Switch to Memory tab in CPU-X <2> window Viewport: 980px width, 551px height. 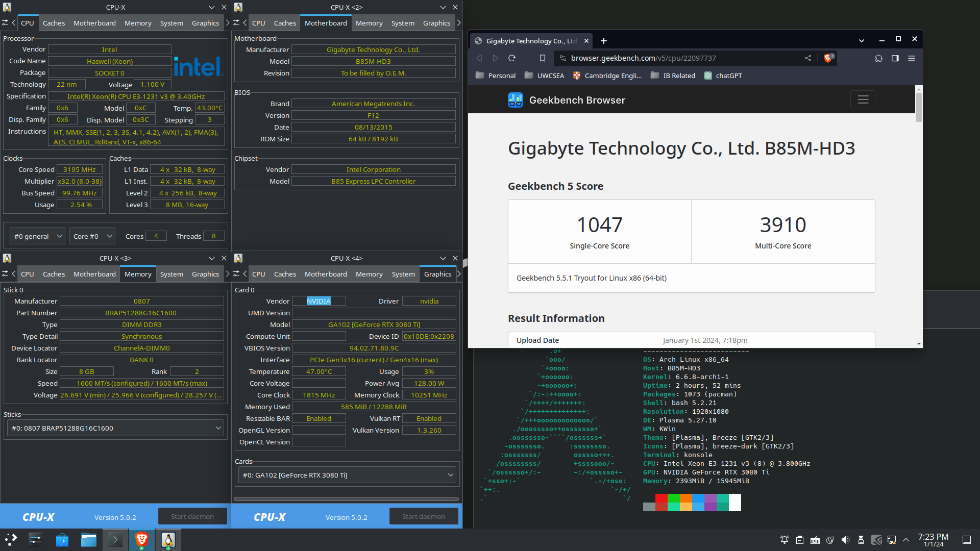tap(369, 23)
